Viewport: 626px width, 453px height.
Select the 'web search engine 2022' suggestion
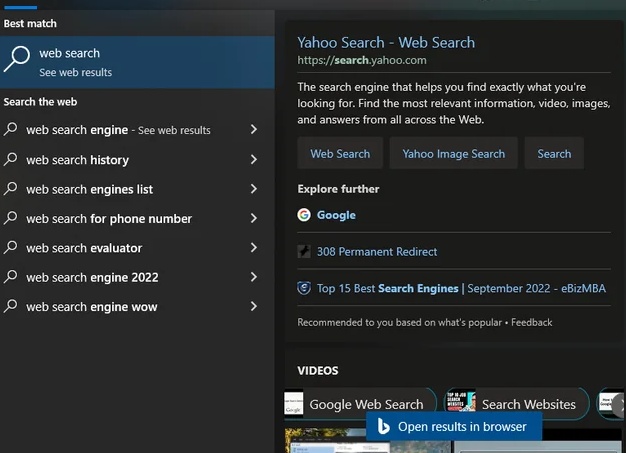[x=137, y=277]
